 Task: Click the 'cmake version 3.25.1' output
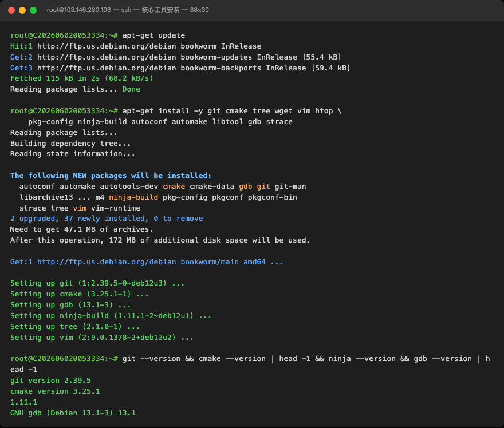[x=55, y=392]
